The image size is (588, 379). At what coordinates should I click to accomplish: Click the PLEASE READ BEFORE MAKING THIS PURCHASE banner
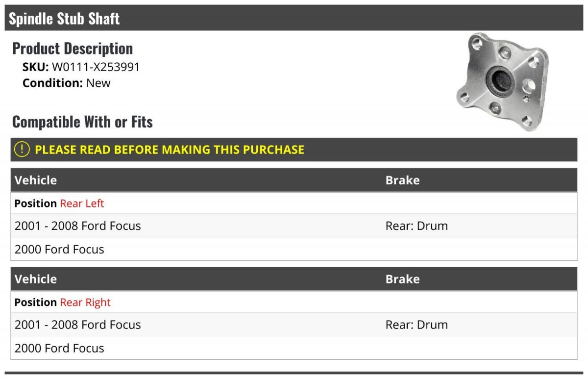pos(294,150)
